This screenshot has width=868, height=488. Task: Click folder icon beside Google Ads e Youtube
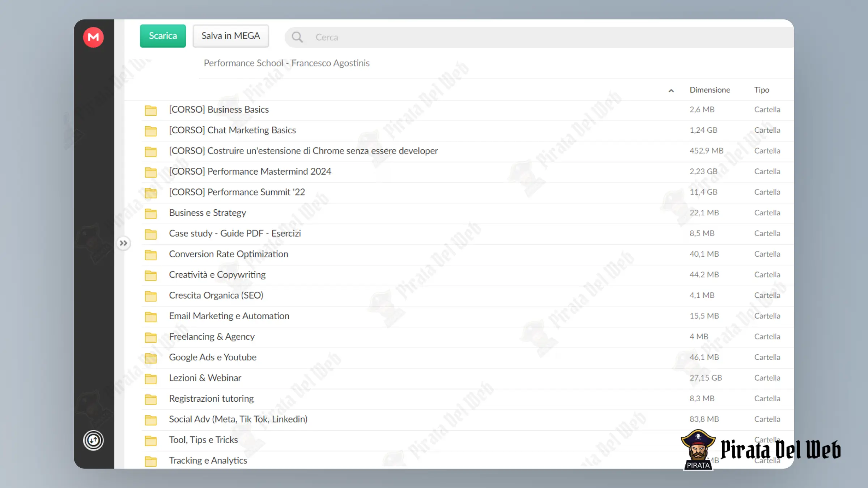coord(151,358)
